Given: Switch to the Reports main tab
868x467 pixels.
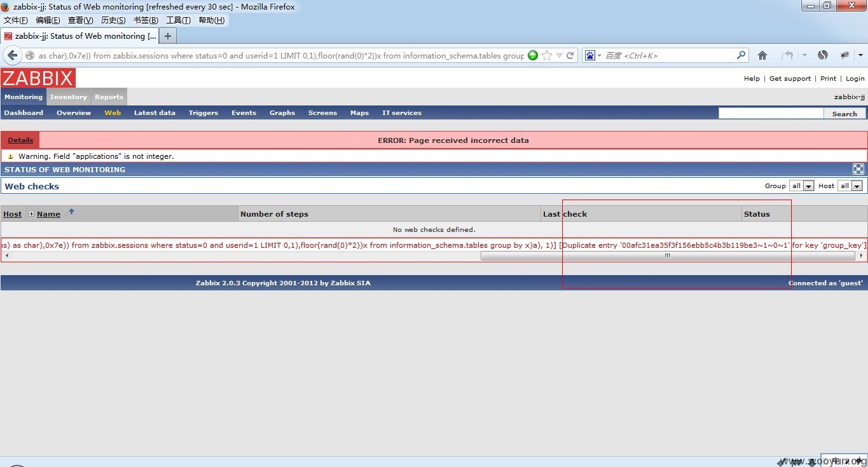Looking at the screenshot, I should click(109, 97).
